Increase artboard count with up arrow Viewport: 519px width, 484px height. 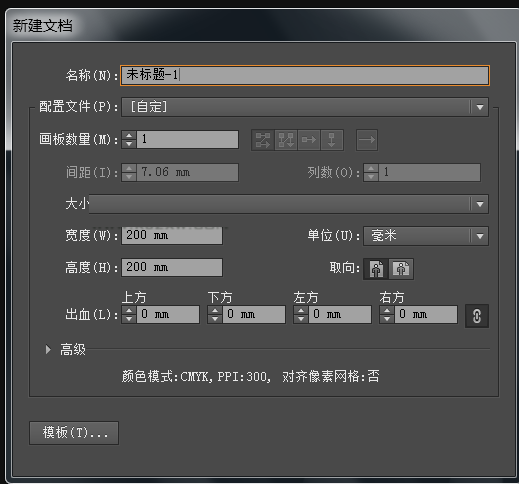[129, 135]
